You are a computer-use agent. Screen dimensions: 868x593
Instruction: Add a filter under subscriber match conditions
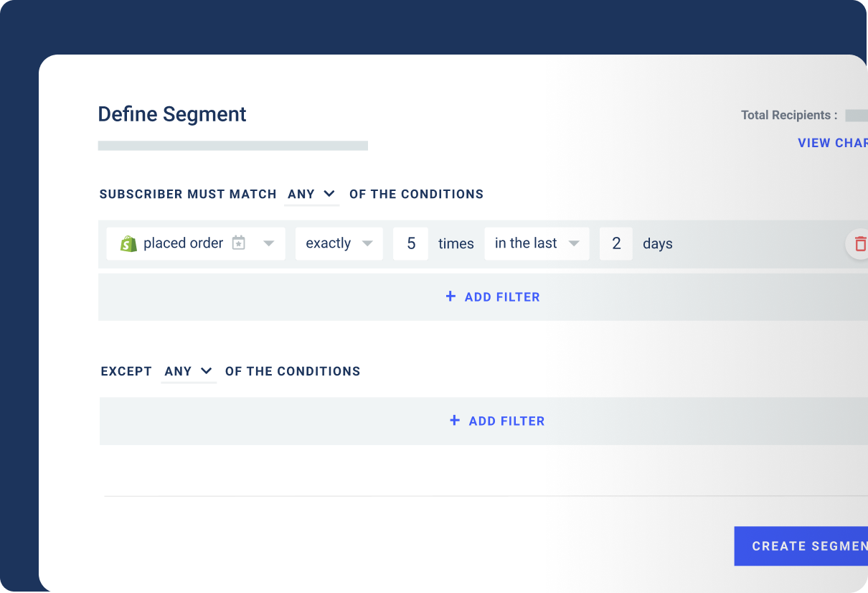[x=492, y=296]
